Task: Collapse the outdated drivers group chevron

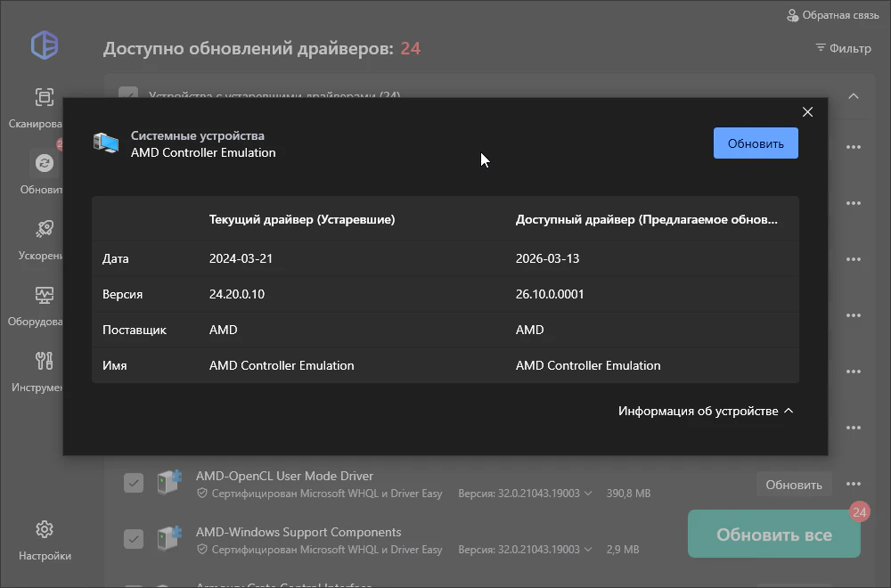Action: (854, 96)
